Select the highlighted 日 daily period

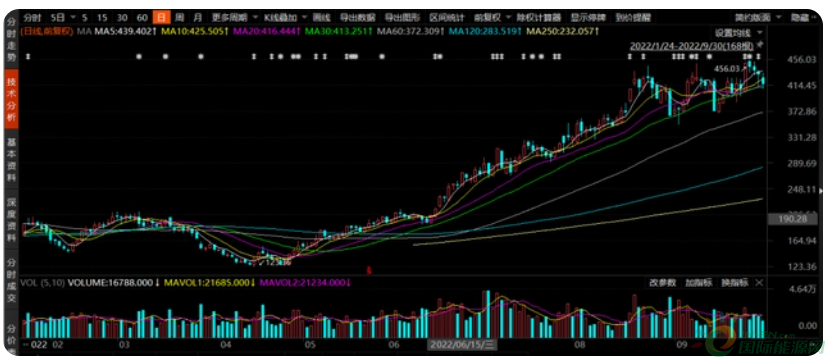click(160, 17)
